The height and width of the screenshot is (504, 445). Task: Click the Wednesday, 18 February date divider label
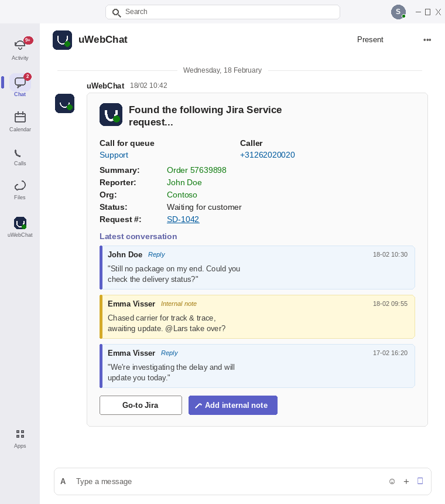pyautogui.click(x=222, y=70)
